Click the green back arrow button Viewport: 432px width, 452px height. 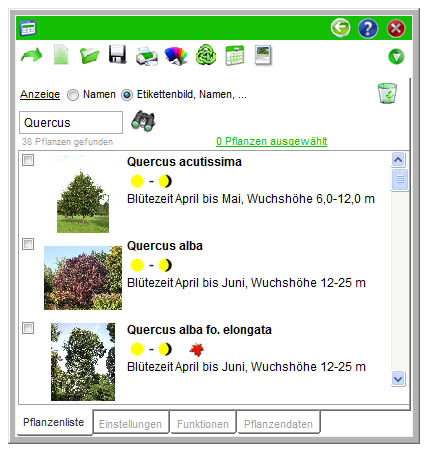pyautogui.click(x=340, y=28)
